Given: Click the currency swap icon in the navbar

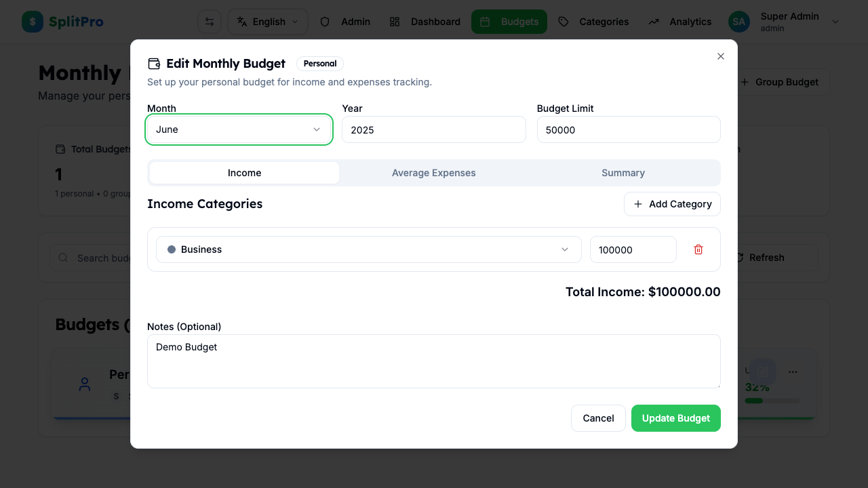Looking at the screenshot, I should tap(209, 22).
